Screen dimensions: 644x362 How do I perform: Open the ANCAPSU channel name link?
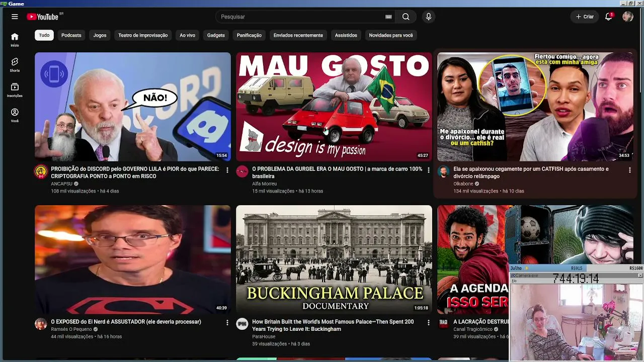coord(61,184)
